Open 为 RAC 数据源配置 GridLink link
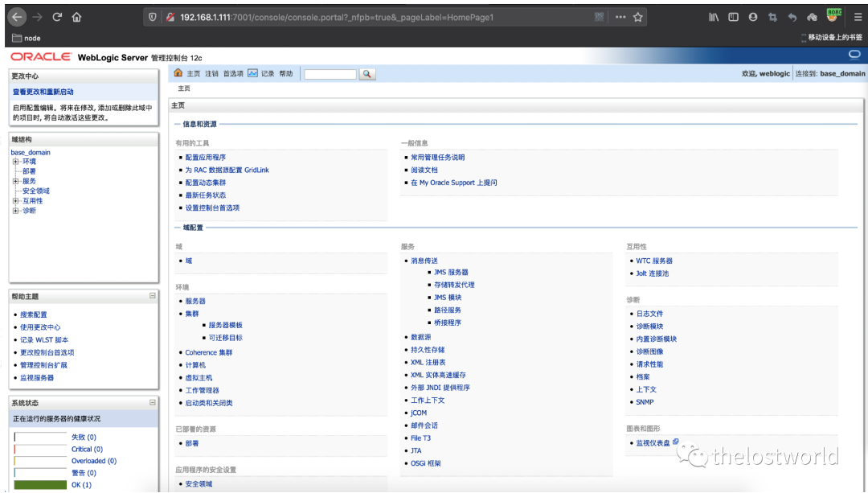Image resolution: width=868 pixels, height=493 pixels. pyautogui.click(x=227, y=170)
